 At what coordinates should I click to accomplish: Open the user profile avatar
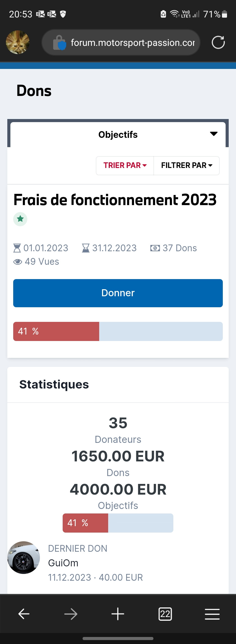(18, 42)
